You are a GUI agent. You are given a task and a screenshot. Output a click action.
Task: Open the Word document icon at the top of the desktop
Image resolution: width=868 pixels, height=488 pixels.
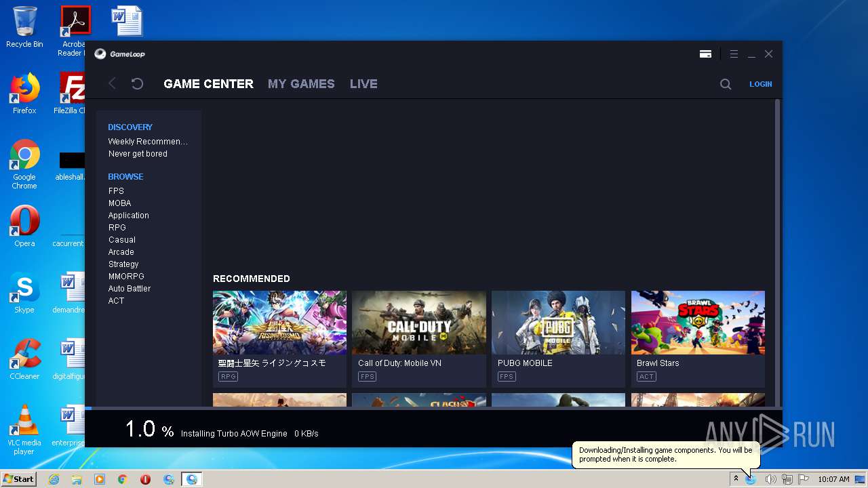click(127, 20)
